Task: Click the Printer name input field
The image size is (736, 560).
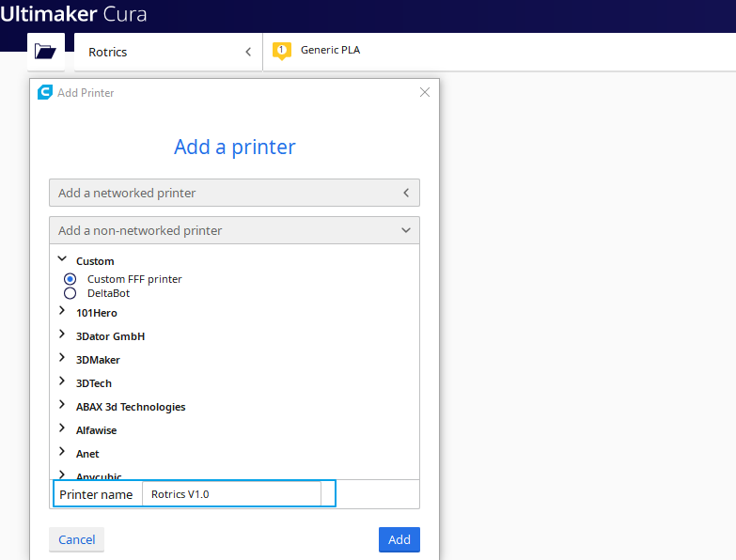Action: pyautogui.click(x=231, y=494)
